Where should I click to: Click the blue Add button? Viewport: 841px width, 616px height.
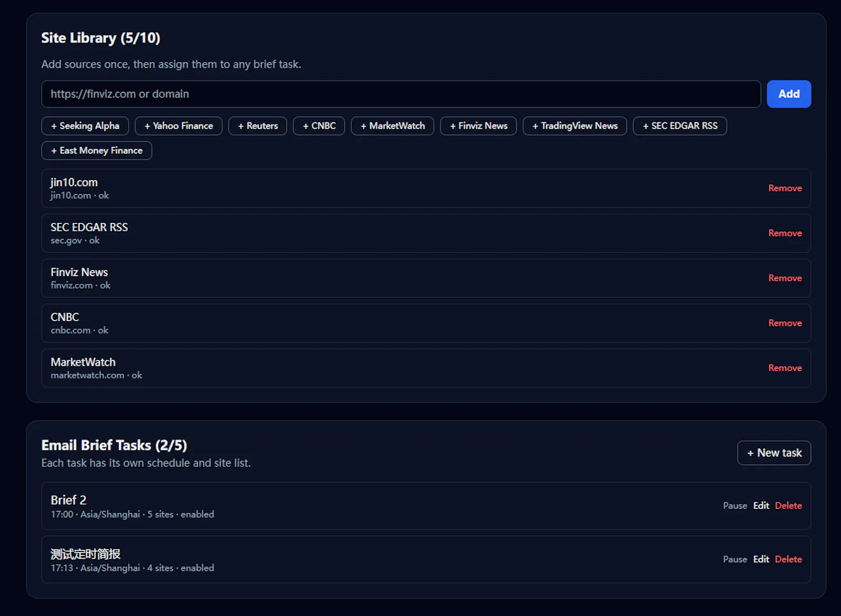pos(788,94)
